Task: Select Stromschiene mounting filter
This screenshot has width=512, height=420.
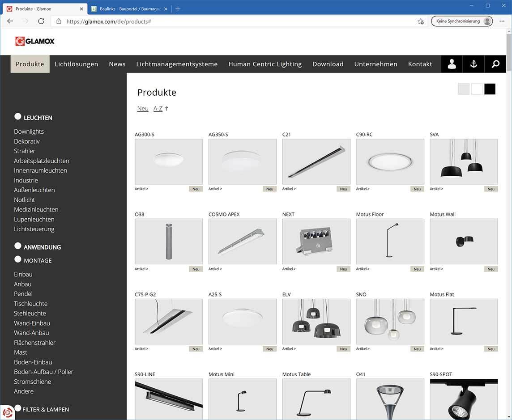Action: [32, 382]
